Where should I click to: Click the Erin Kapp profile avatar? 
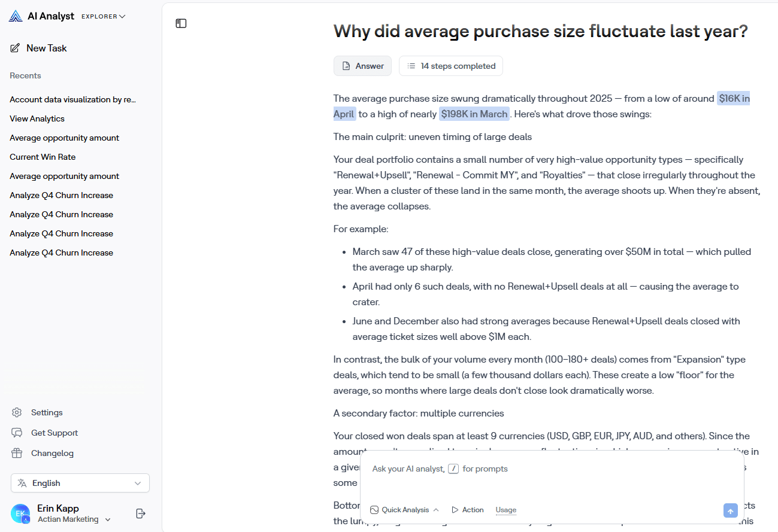(x=20, y=513)
